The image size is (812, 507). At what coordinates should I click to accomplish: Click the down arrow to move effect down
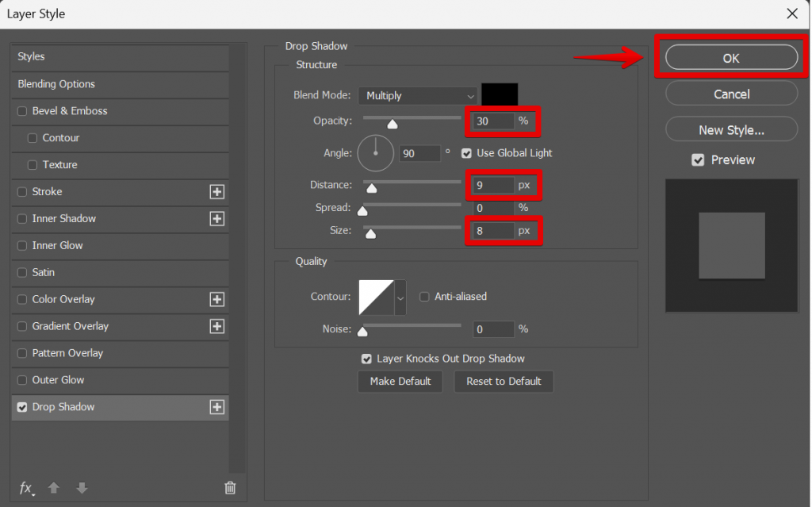pos(82,488)
